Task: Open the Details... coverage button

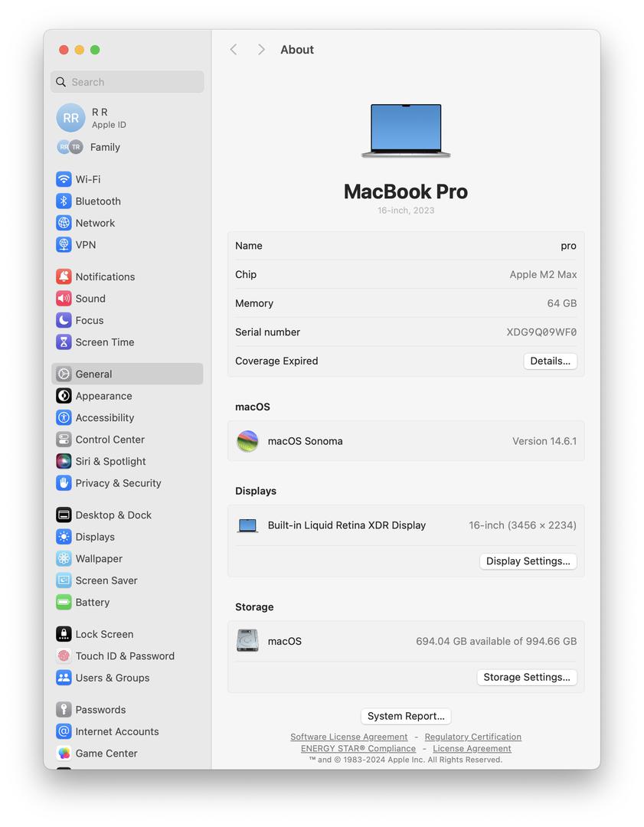Action: (x=550, y=361)
